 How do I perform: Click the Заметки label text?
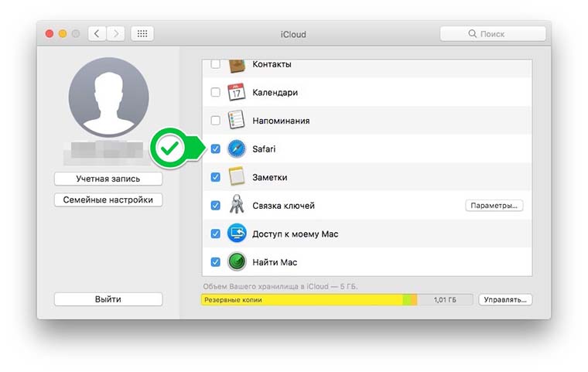[269, 177]
